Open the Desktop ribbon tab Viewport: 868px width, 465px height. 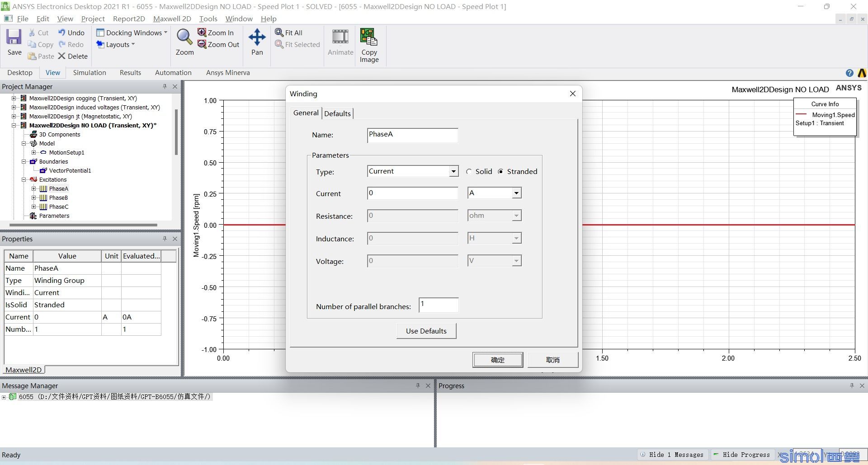tap(20, 73)
